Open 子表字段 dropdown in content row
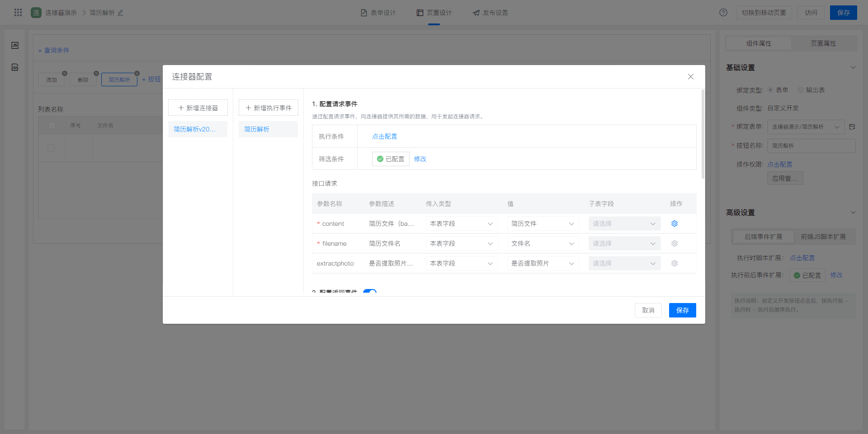 click(x=624, y=224)
